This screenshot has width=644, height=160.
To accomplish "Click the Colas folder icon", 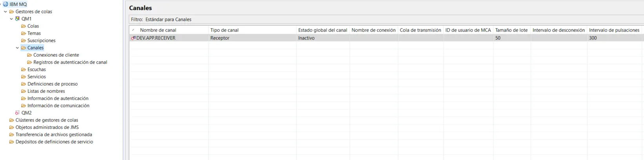I will click(x=24, y=26).
